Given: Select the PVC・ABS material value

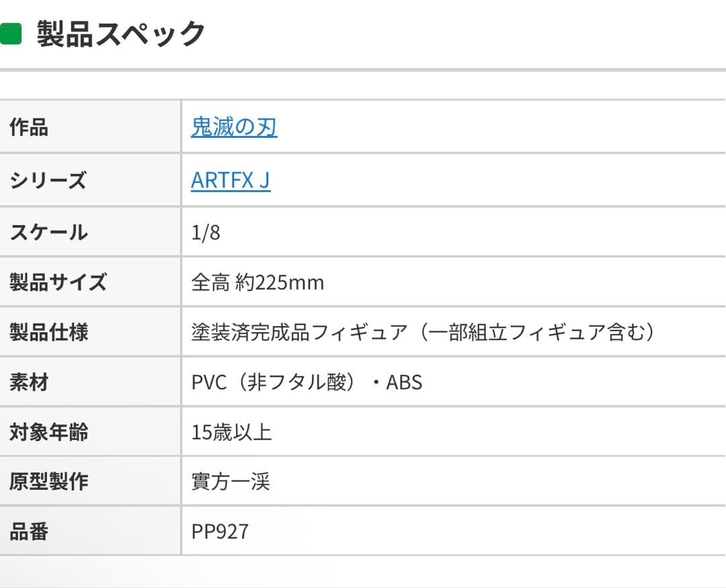Looking at the screenshot, I should [307, 382].
